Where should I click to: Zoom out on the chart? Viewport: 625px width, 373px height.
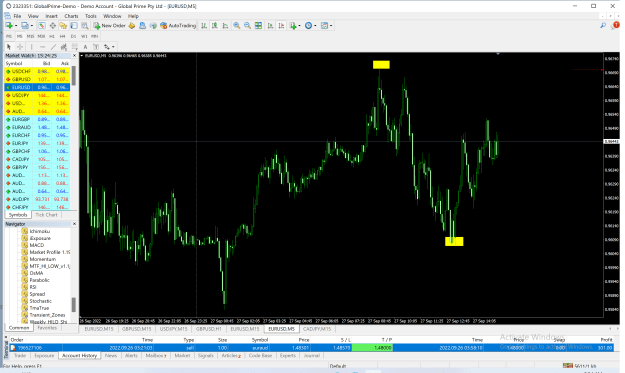(x=248, y=26)
